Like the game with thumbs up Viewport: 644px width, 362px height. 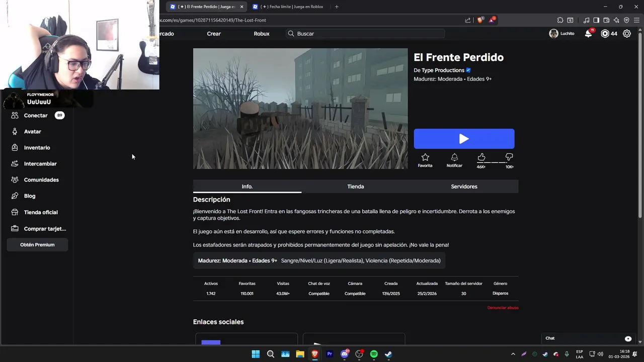pyautogui.click(x=481, y=157)
